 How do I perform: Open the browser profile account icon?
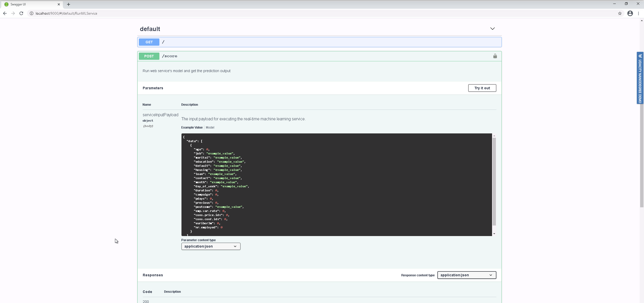[x=630, y=13]
